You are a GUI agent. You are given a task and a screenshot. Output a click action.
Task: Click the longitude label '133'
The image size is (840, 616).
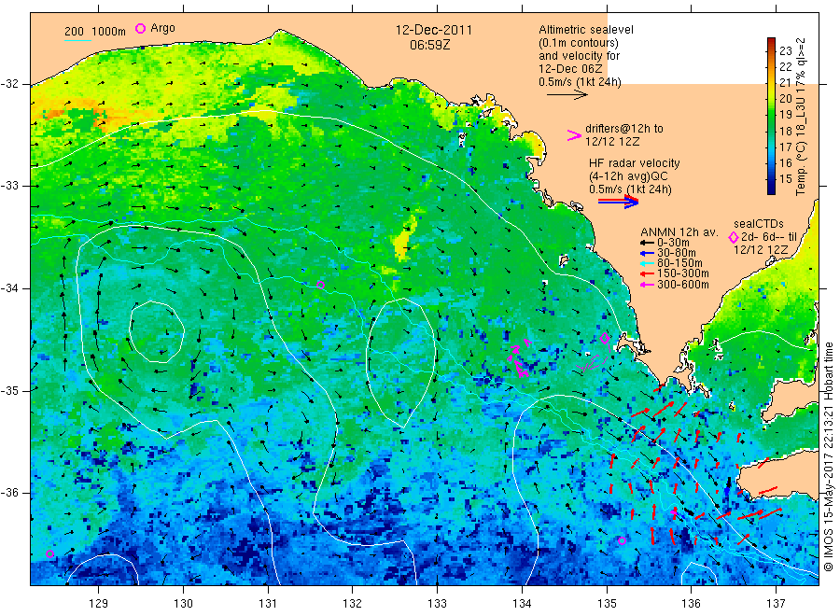point(437,603)
